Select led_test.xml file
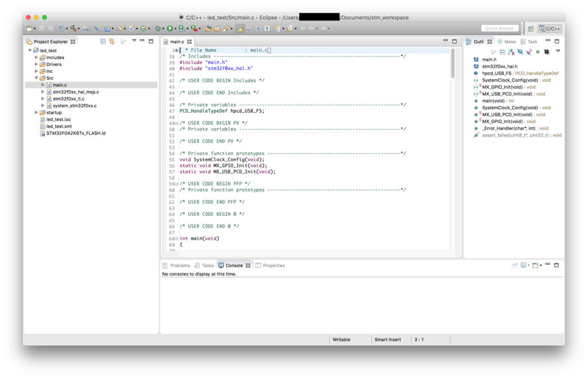 59,126
